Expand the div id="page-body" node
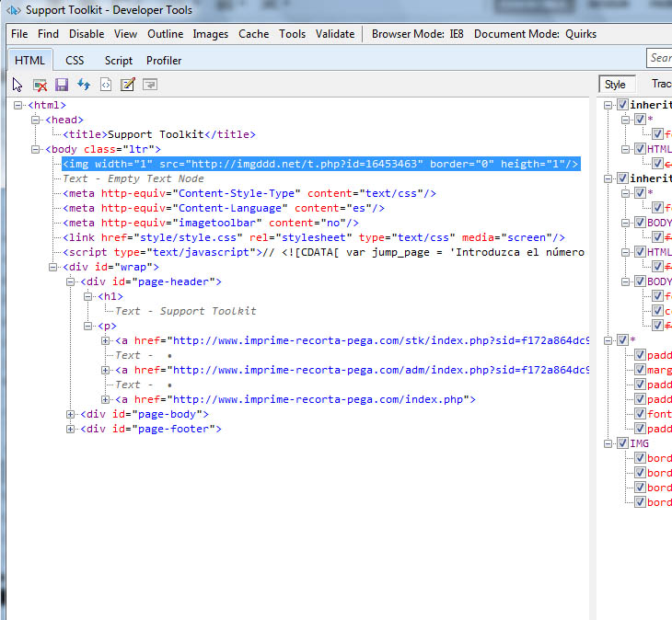The height and width of the screenshot is (620, 672). click(70, 415)
